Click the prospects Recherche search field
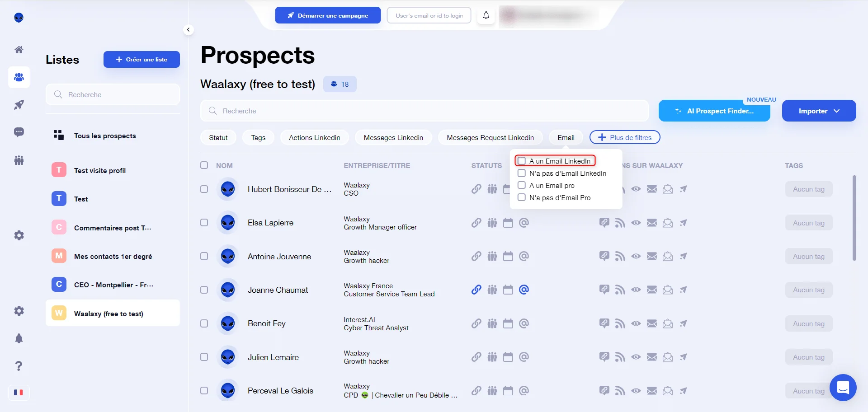This screenshot has height=412, width=868. [425, 111]
